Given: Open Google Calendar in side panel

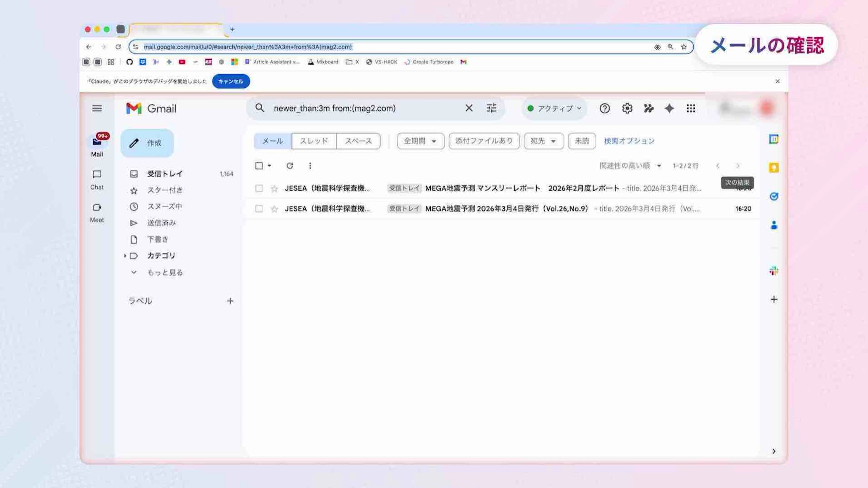Looking at the screenshot, I should [x=774, y=139].
